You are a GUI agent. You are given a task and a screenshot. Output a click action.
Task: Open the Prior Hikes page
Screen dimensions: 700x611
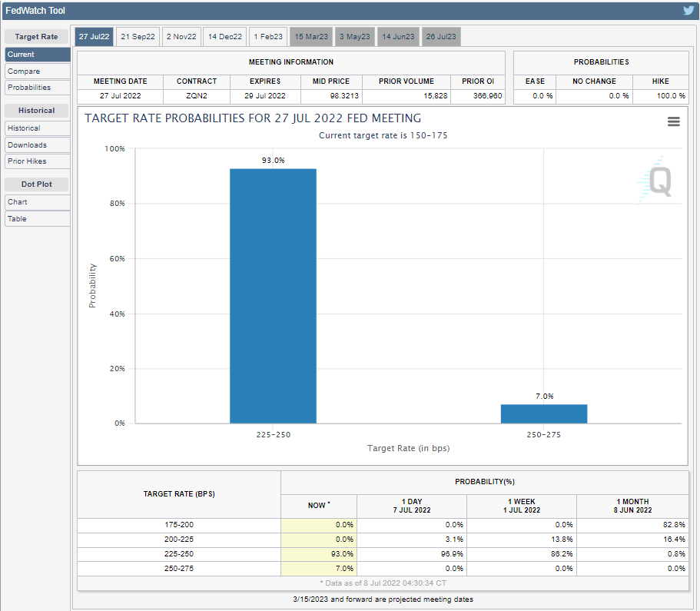tap(37, 161)
